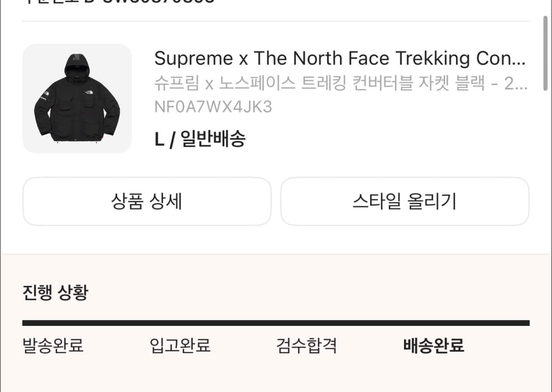This screenshot has height=392, width=552.
Task: Select the bold 배송완료 step
Action: (x=433, y=345)
